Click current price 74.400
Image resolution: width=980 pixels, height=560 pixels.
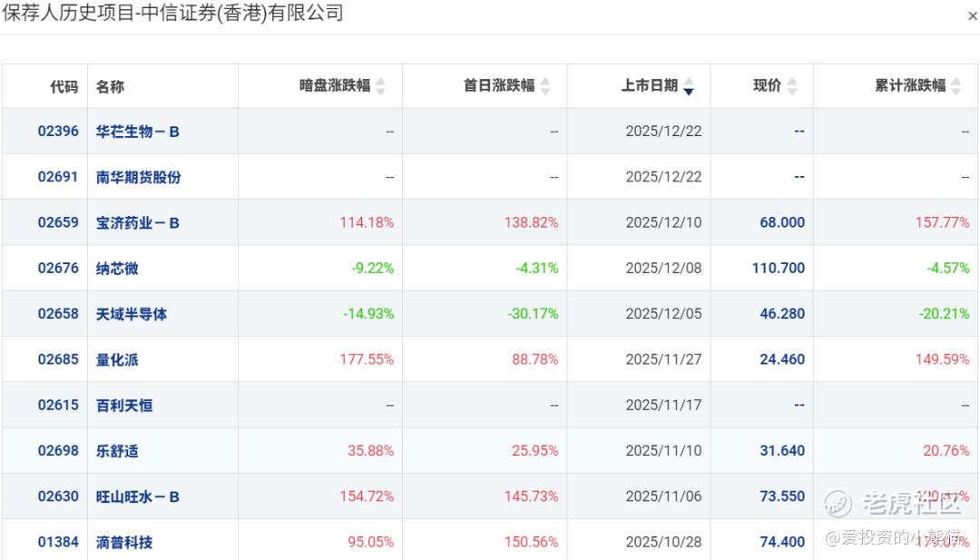[782, 542]
